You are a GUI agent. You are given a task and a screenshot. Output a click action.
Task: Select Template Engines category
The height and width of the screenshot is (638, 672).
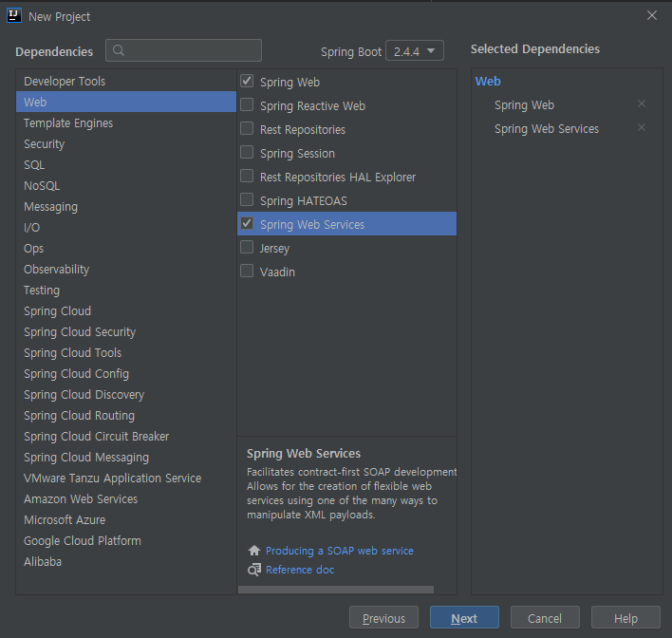pos(126,122)
